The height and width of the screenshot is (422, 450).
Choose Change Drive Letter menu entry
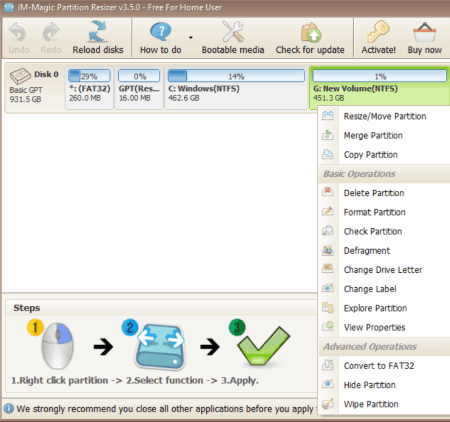point(384,270)
